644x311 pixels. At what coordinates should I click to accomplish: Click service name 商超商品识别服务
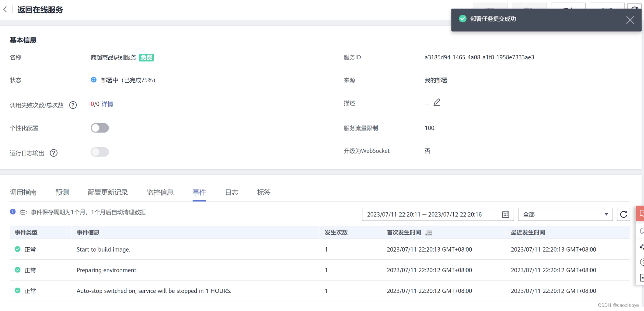click(113, 57)
